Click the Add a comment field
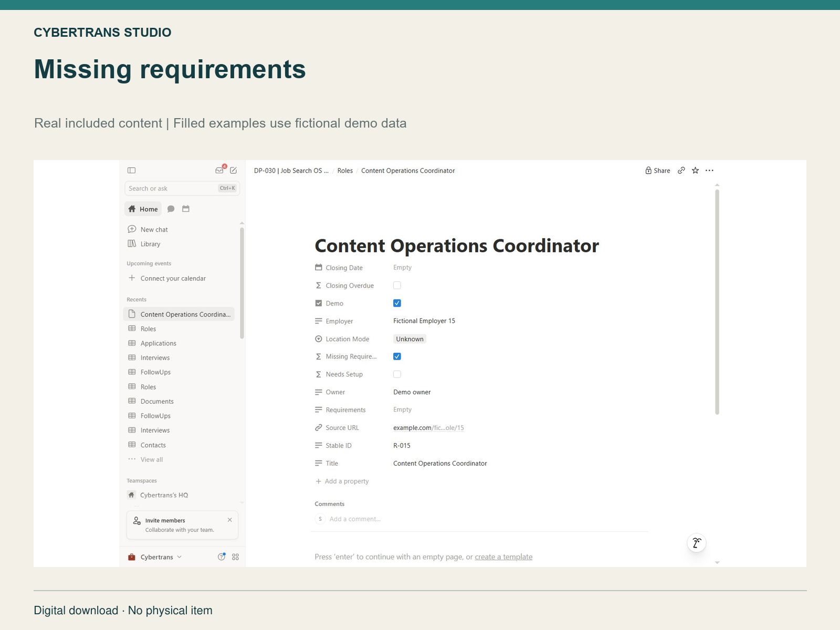 tap(355, 519)
